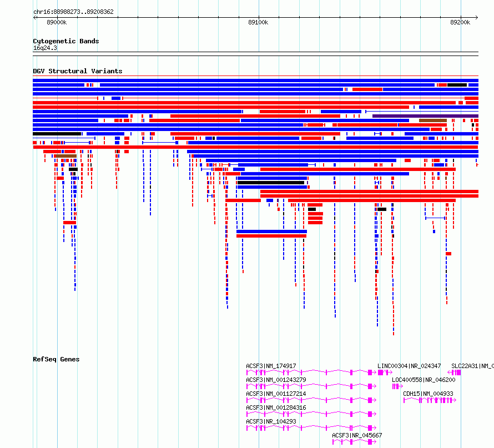Open the CDH15|NM_004933 gene label
494x448 pixels.
[x=428, y=394]
